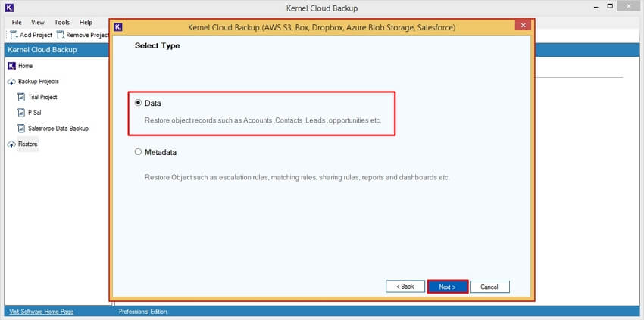Screen dimensions: 644x320
Task: Click the Metadata option description text
Action: click(297, 178)
